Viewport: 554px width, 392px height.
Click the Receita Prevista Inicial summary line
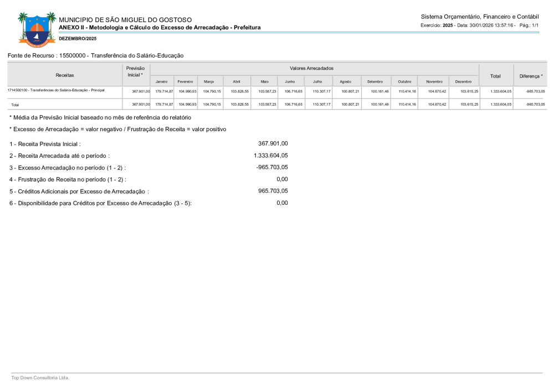(x=45, y=144)
